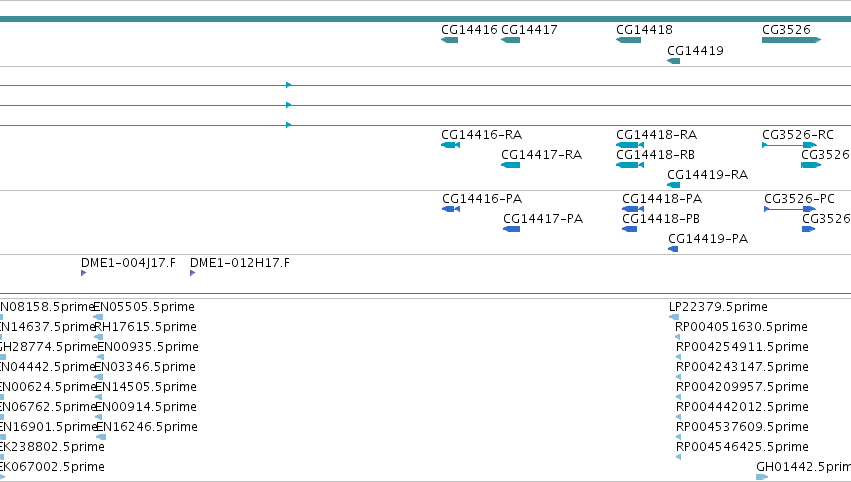Click transcript CG14417-RA label
The height and width of the screenshot is (482, 851).
(x=542, y=155)
